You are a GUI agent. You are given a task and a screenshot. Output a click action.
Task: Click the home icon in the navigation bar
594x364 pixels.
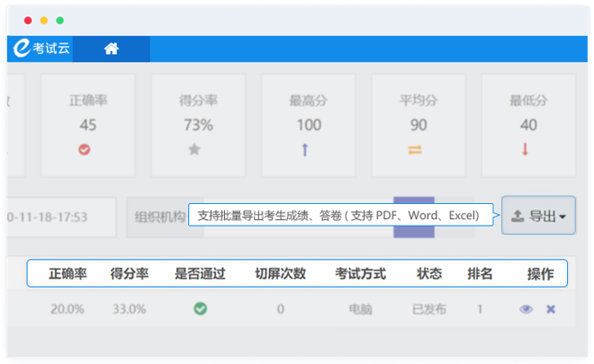point(111,49)
